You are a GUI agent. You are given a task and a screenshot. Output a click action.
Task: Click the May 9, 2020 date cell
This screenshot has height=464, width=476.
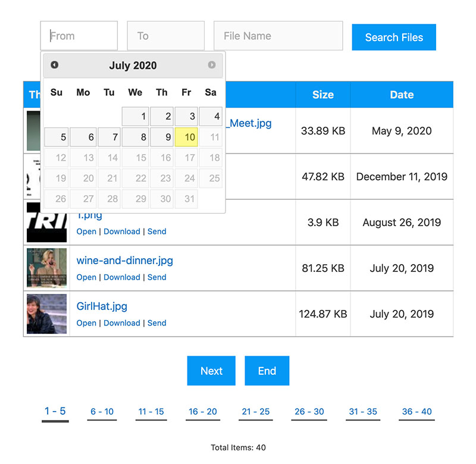pos(402,131)
